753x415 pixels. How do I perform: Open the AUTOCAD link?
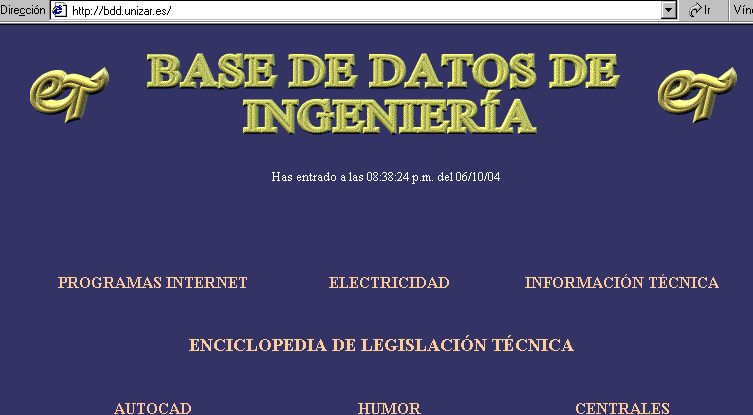153,408
